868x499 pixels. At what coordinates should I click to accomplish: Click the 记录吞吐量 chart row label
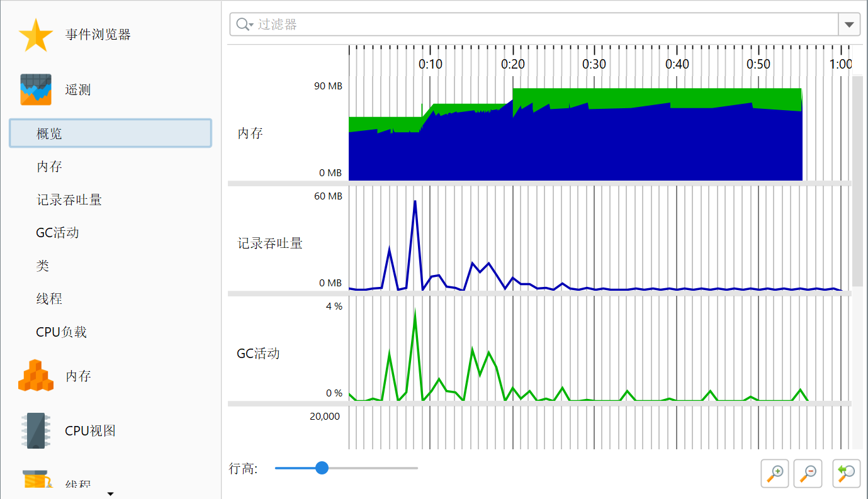tap(270, 243)
